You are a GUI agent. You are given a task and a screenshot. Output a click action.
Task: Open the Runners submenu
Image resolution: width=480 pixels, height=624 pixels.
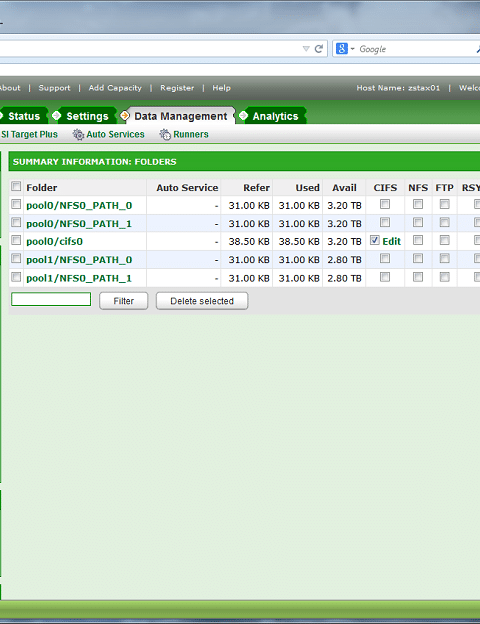[x=191, y=135]
